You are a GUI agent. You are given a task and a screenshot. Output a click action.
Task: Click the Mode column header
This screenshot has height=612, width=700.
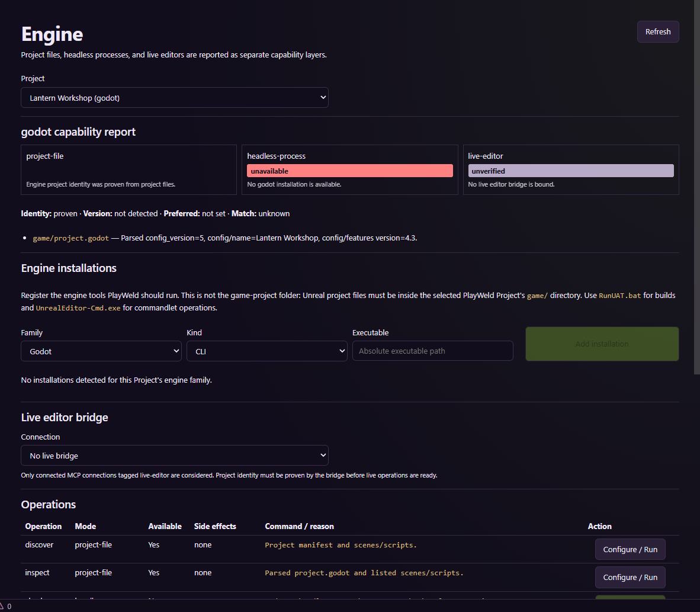coord(85,526)
